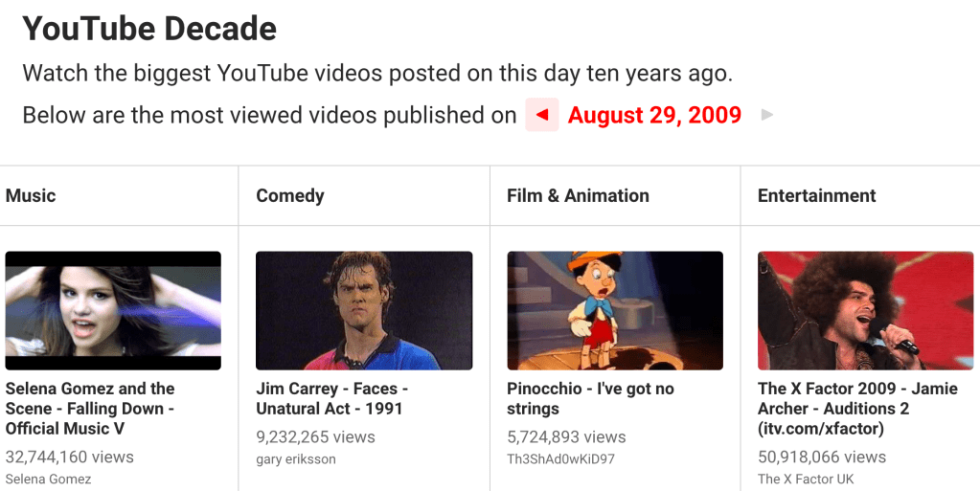Image resolution: width=980 pixels, height=491 pixels.
Task: Open the Jim Carrey Faces thumbnail
Action: point(364,310)
